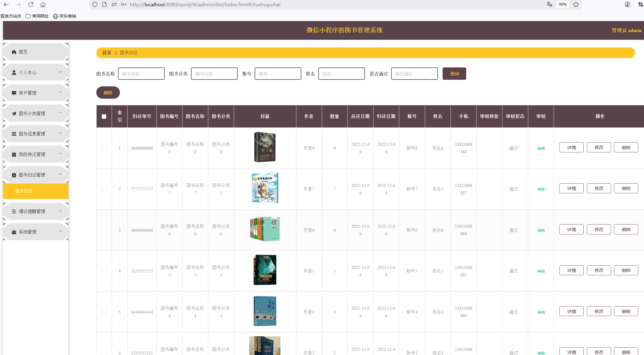Click 详情 button for row 账号7

[x=571, y=189]
